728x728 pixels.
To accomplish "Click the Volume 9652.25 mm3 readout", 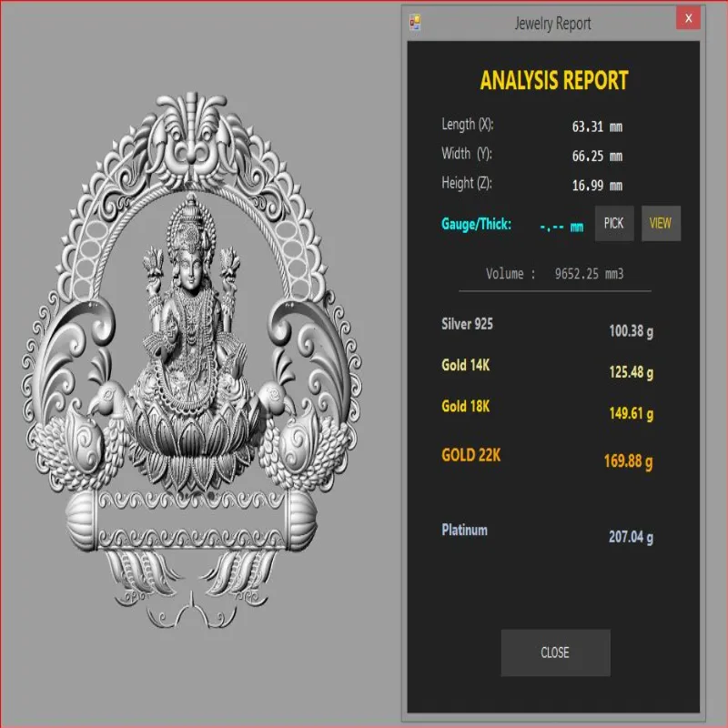I will coord(555,274).
